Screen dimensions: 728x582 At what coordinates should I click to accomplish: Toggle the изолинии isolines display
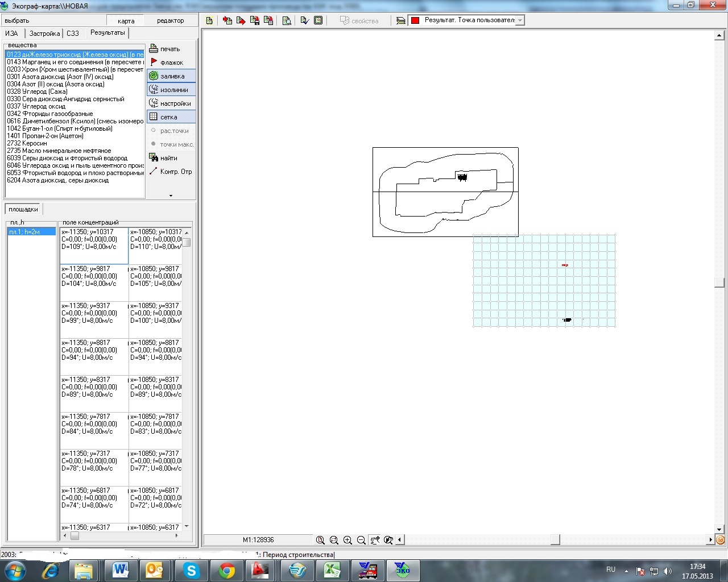point(171,90)
